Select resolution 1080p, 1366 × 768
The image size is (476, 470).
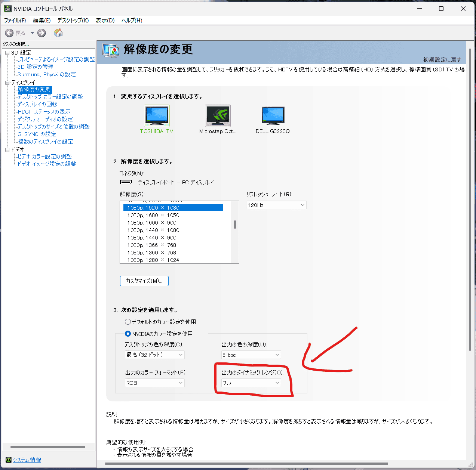[173, 245]
